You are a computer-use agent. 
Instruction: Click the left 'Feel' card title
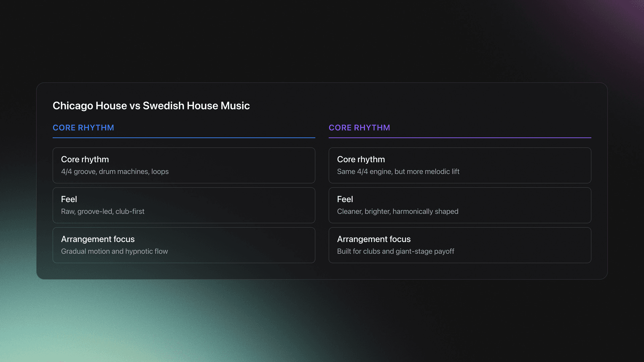point(69,199)
